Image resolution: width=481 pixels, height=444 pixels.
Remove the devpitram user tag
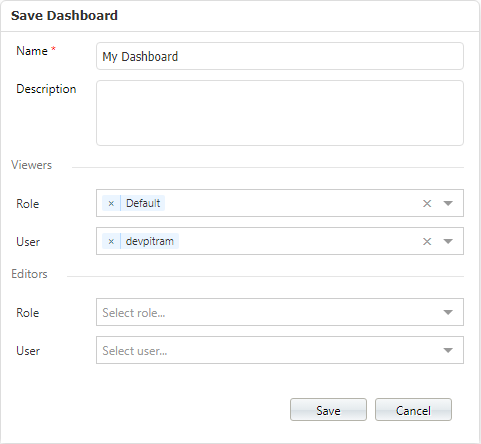pos(111,241)
